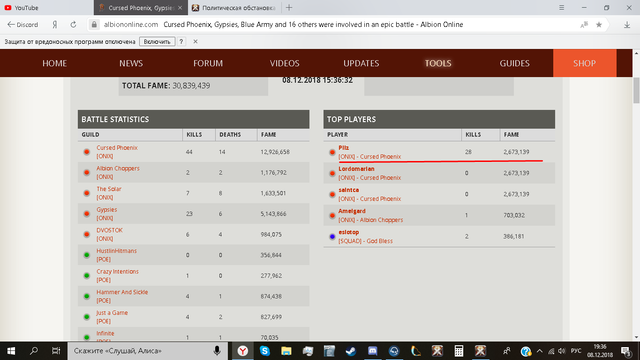Viewport: 640px width, 360px height.
Task: Open HustlinHitmans guild link
Action: pos(116,251)
